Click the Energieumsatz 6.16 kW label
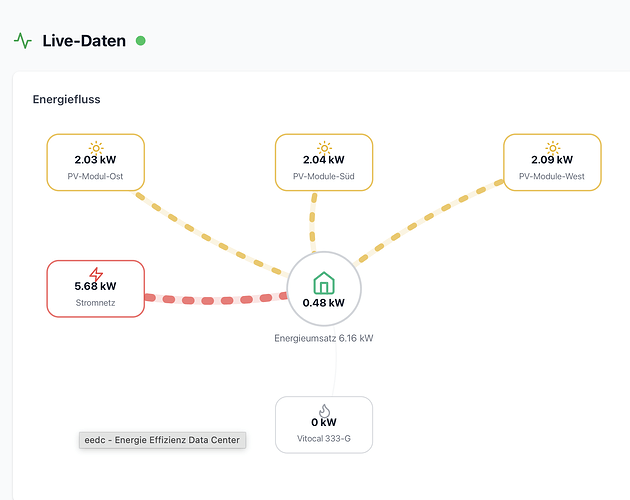Image resolution: width=630 pixels, height=500 pixels. tap(324, 338)
